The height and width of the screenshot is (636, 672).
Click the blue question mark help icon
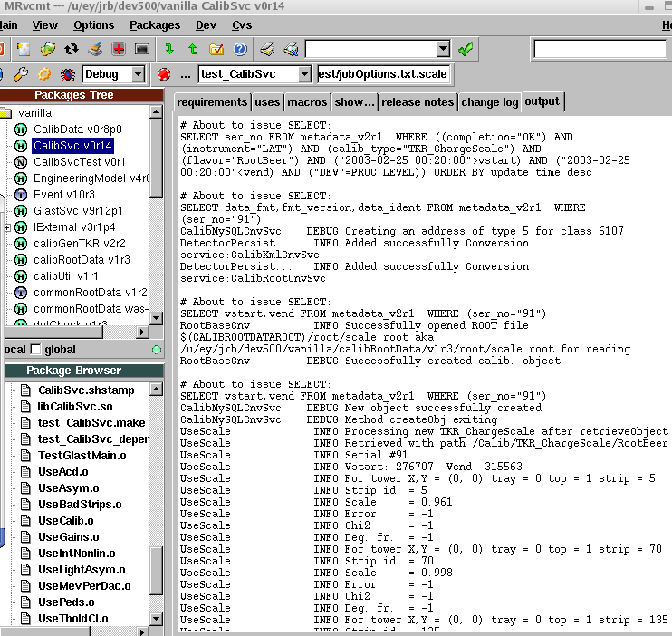tap(239, 49)
